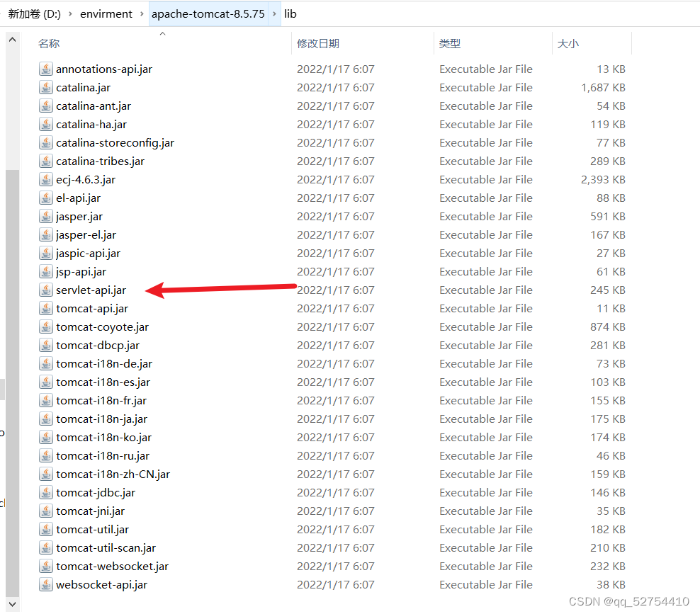Click the jar icon of servlet-api.jar
The image size is (700, 614).
pos(45,290)
